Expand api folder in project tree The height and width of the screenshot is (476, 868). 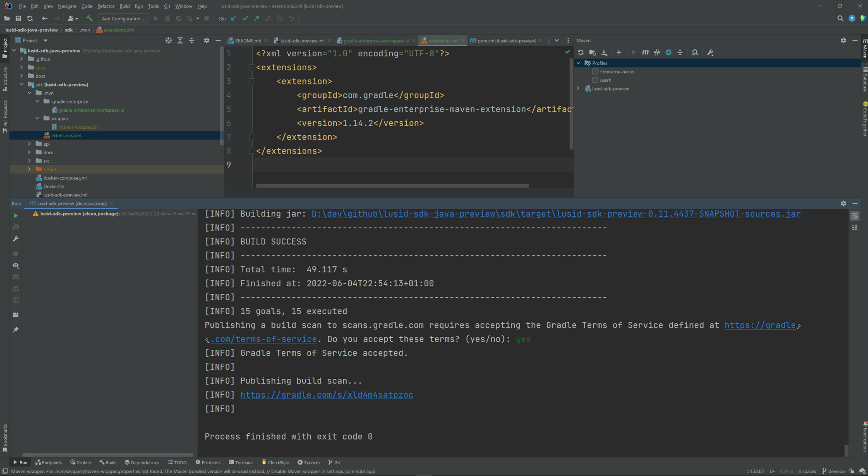[x=29, y=144]
